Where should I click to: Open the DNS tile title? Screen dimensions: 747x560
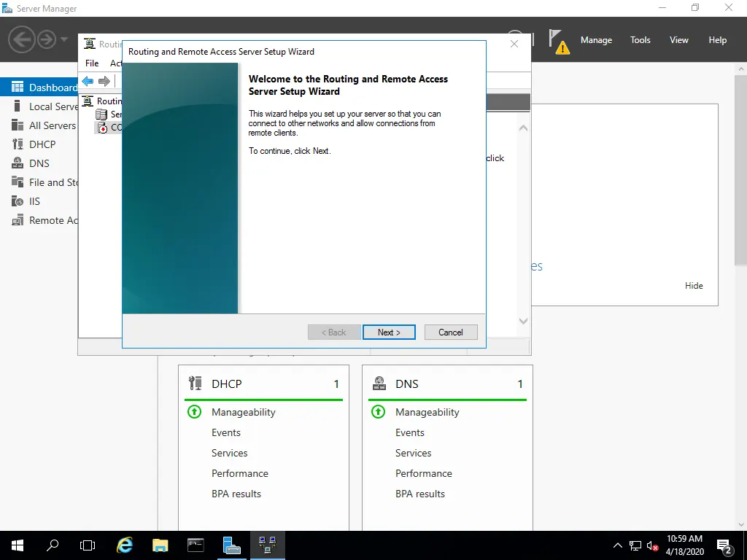click(x=407, y=384)
